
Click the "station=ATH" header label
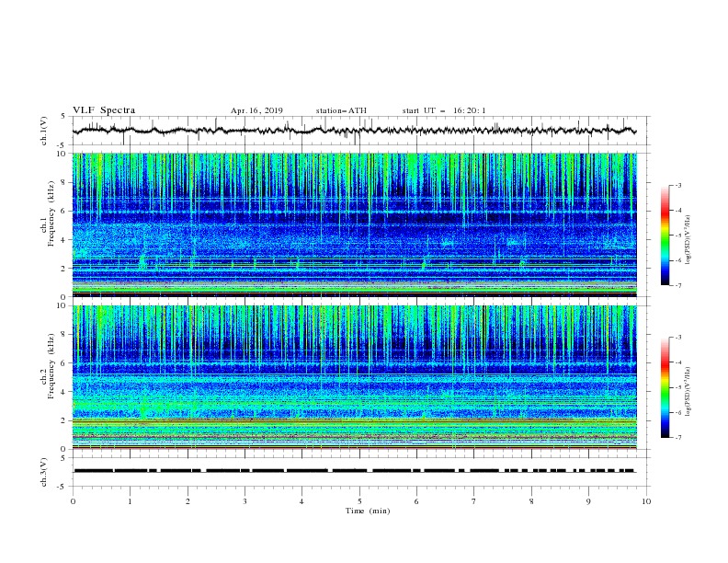point(341,110)
